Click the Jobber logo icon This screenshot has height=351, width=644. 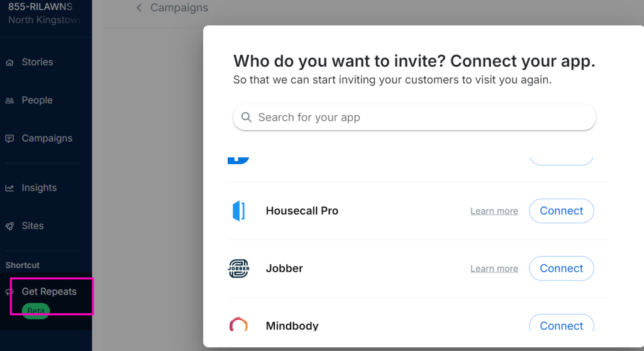[x=238, y=269]
